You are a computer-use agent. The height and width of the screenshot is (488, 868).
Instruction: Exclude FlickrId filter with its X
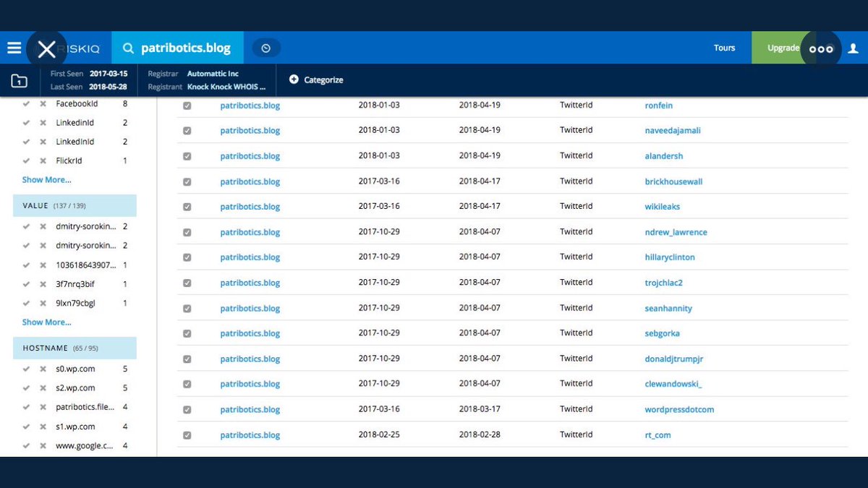[43, 160]
